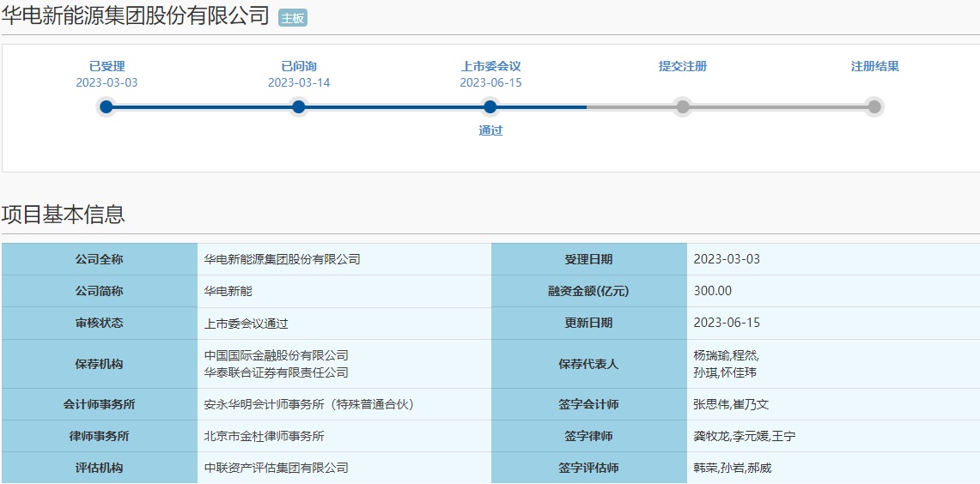Click the 华泰联合证券有限责任公司 sponsor entry
This screenshot has width=980, height=484.
[x=276, y=372]
